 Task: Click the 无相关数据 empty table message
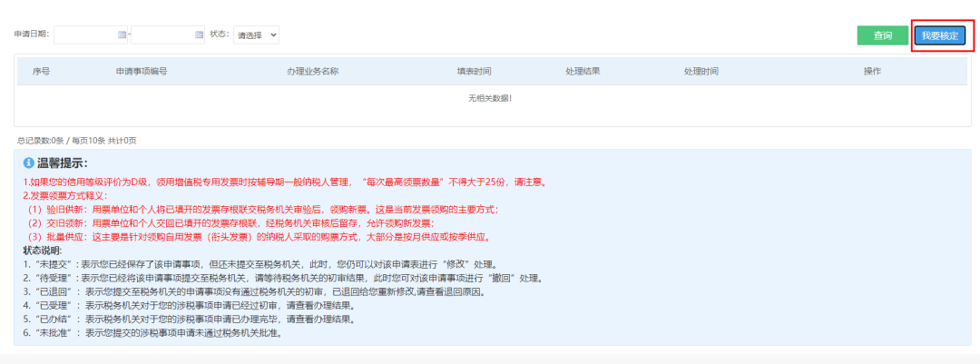pyautogui.click(x=490, y=98)
